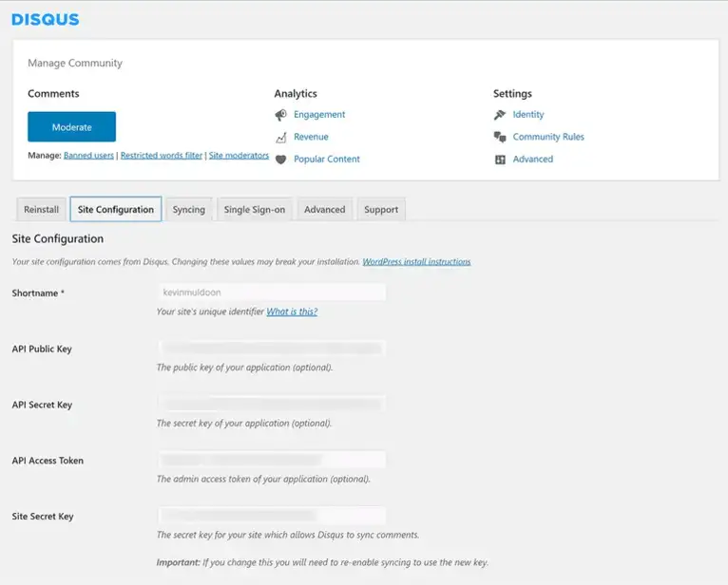Switch to the Reinstall tab
Viewport: 728px width, 585px height.
point(41,209)
